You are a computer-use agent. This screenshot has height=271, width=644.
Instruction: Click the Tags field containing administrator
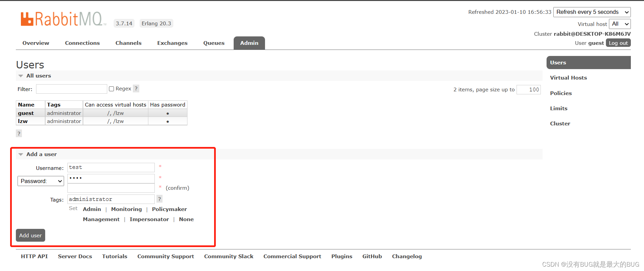pos(111,199)
